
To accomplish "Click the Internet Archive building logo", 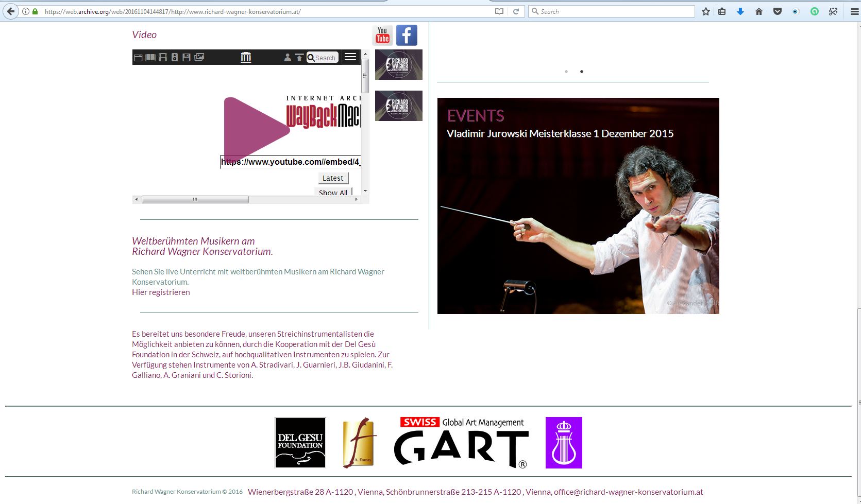I will (246, 57).
